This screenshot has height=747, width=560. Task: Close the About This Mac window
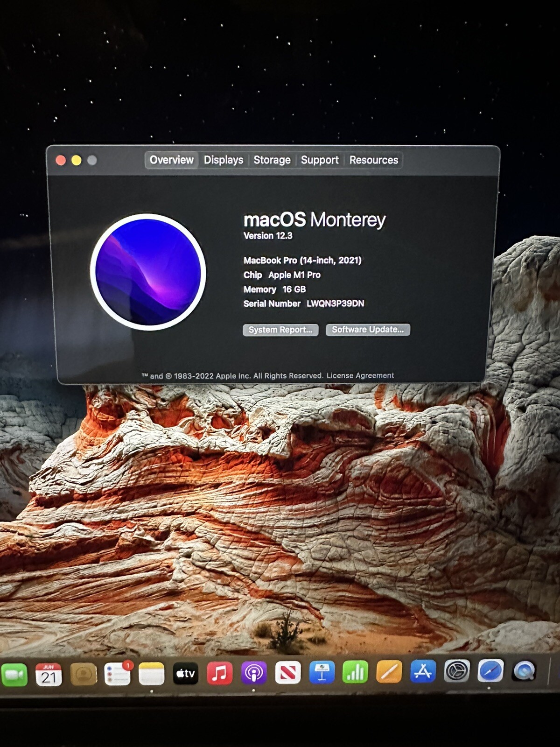61,160
